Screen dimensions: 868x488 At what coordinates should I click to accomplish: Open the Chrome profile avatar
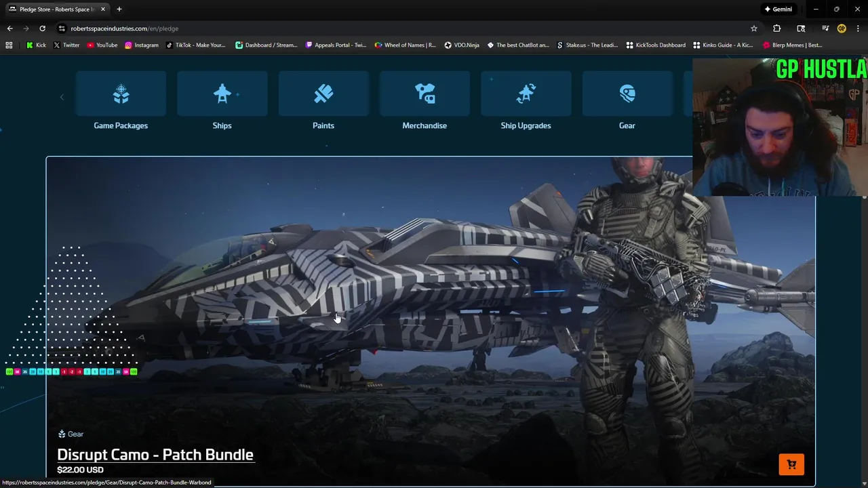(842, 28)
